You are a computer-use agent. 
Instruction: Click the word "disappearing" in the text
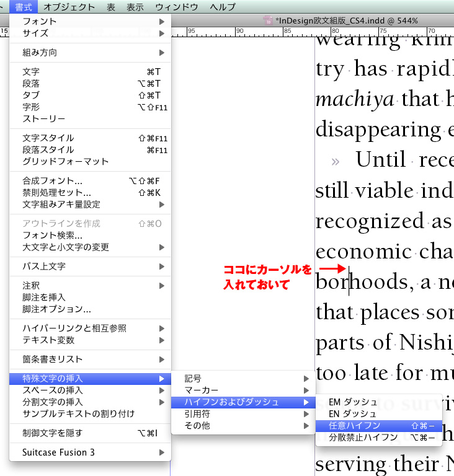coord(378,131)
